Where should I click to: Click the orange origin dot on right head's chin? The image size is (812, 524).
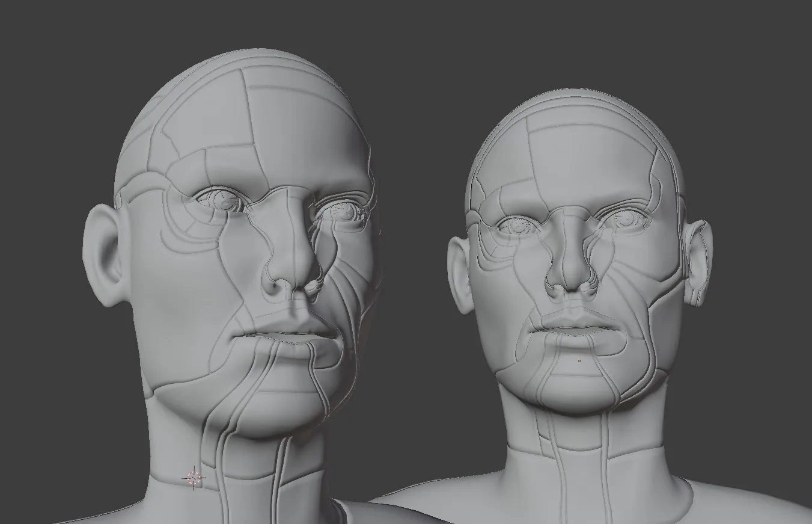coord(579,362)
